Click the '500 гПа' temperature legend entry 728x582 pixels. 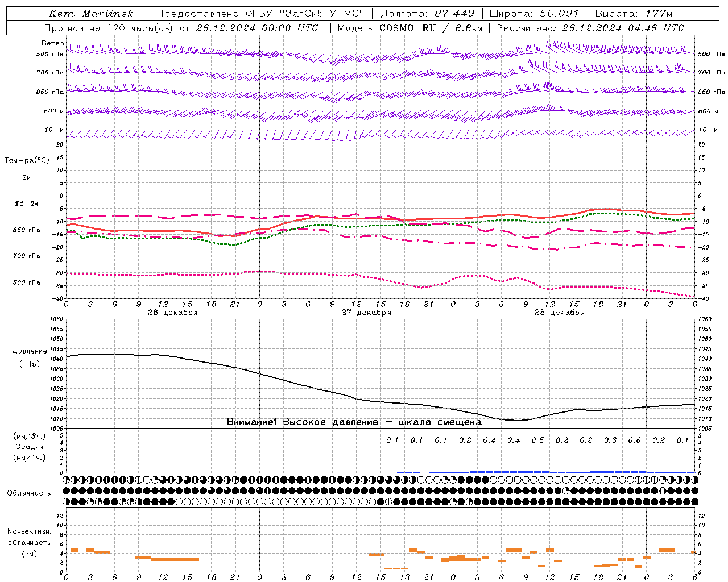(x=27, y=282)
